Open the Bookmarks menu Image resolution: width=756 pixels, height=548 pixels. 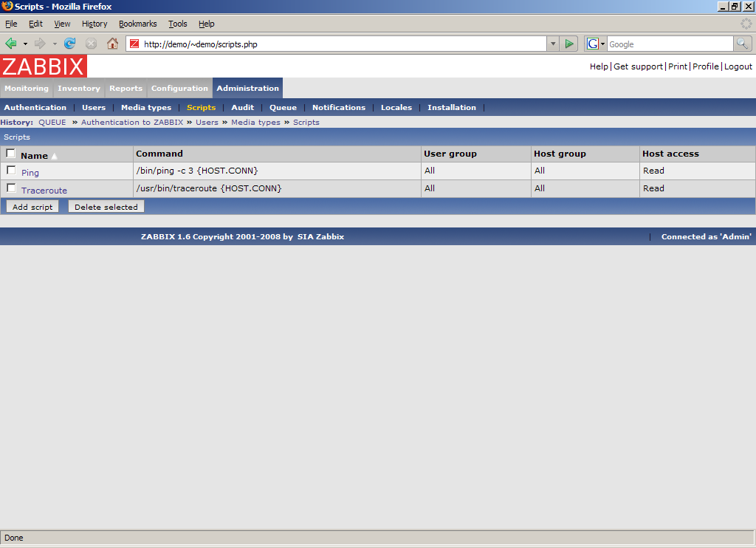click(x=138, y=24)
